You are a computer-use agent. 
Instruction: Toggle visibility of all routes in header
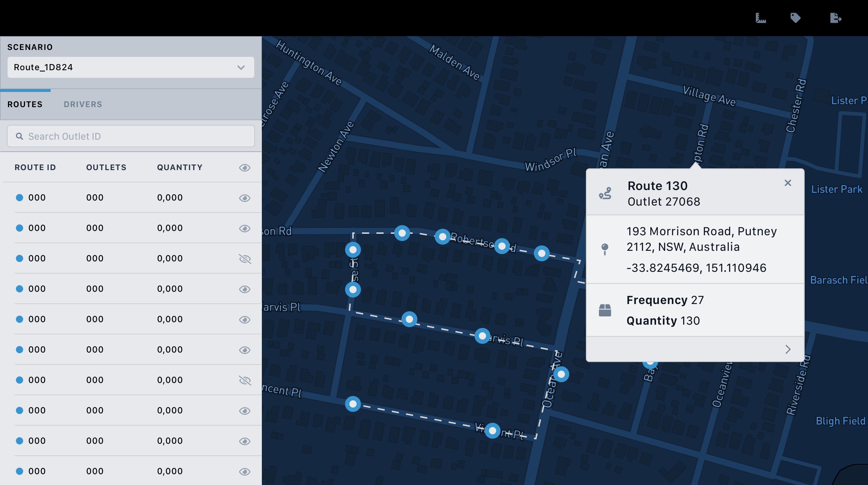coord(245,167)
